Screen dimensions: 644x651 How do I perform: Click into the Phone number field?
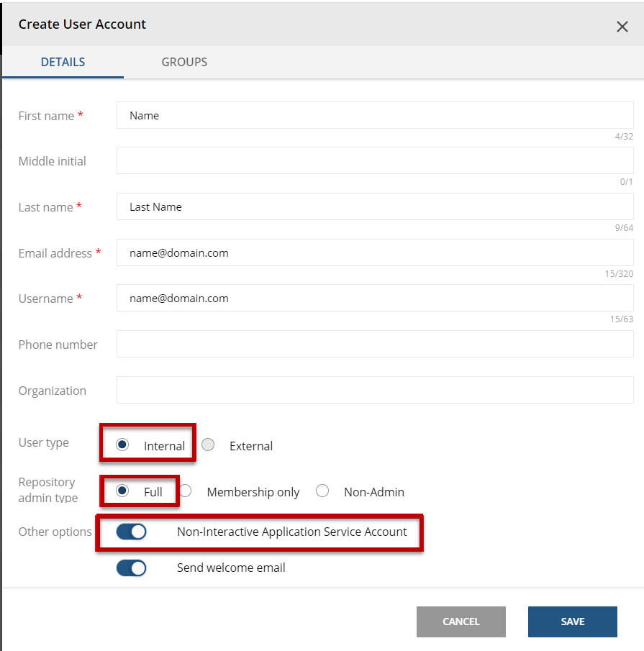(374, 344)
